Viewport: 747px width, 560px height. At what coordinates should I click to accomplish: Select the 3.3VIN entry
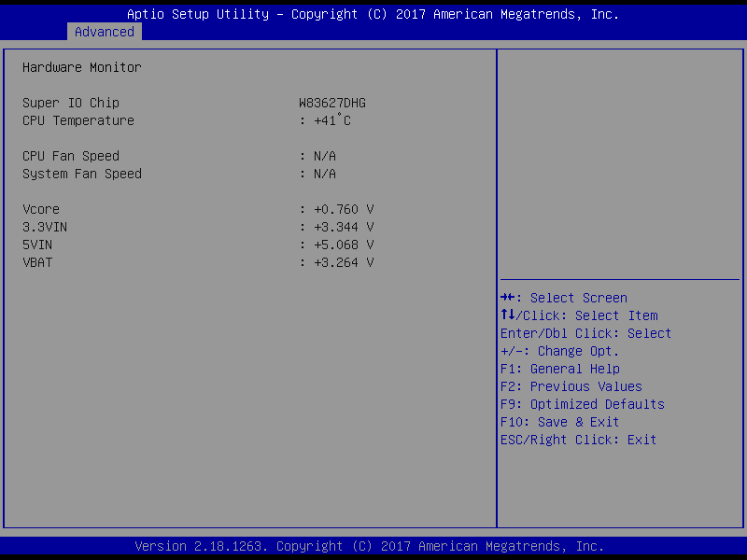(x=45, y=227)
